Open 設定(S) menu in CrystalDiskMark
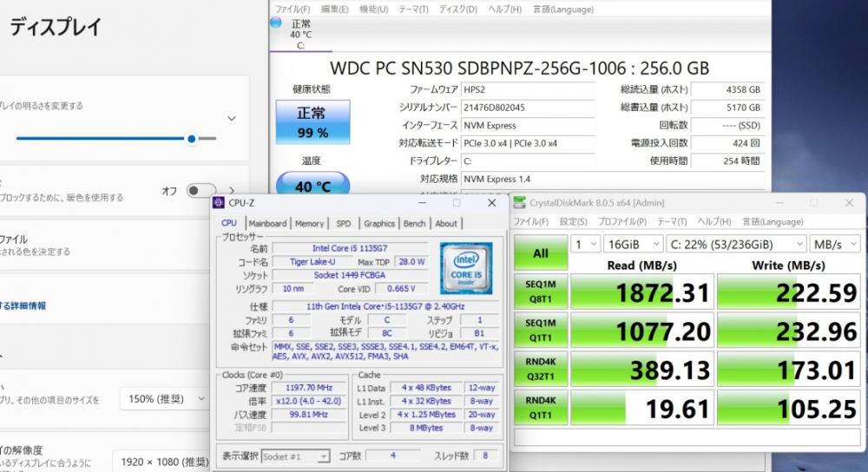 (573, 221)
